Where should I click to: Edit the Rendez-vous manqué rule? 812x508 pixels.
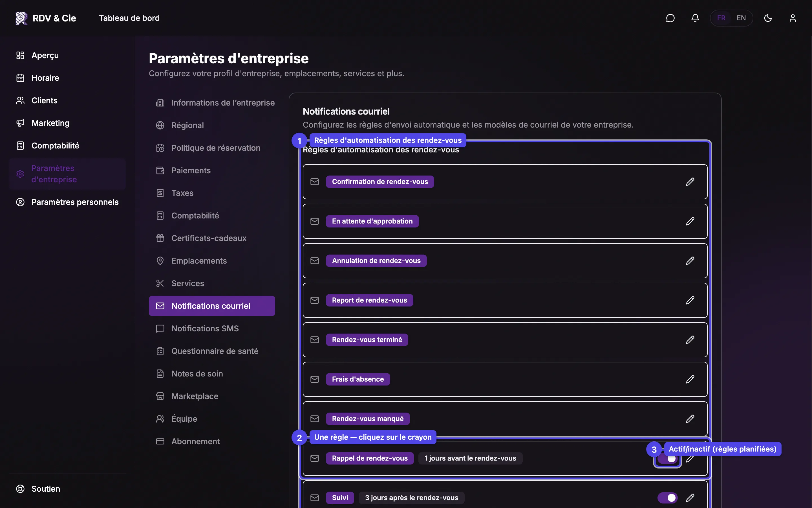point(690,419)
